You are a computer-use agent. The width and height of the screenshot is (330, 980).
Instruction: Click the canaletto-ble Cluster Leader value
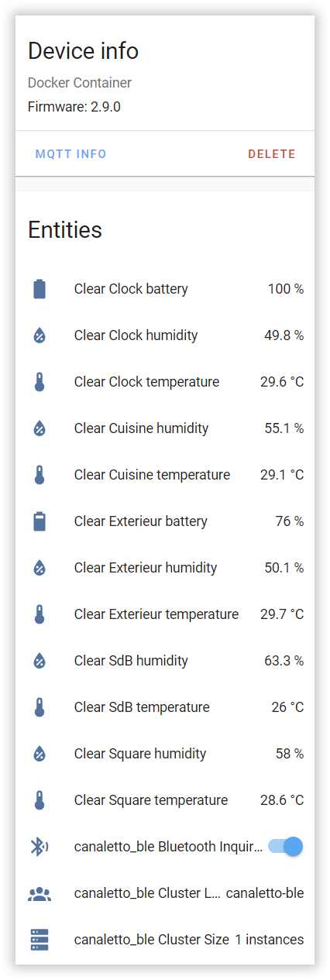(x=265, y=893)
